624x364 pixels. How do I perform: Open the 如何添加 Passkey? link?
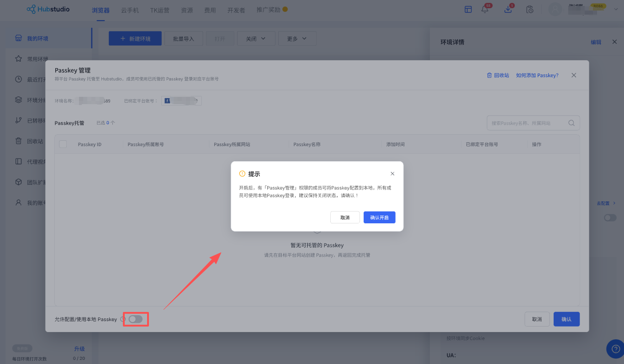tap(537, 75)
